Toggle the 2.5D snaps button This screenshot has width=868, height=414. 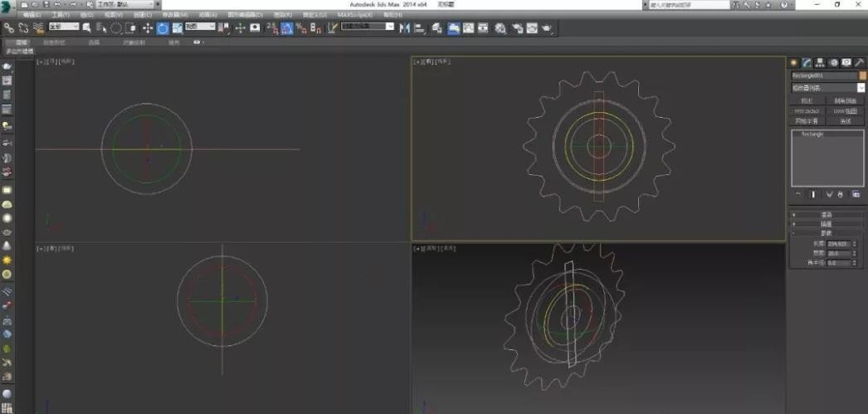[271, 27]
